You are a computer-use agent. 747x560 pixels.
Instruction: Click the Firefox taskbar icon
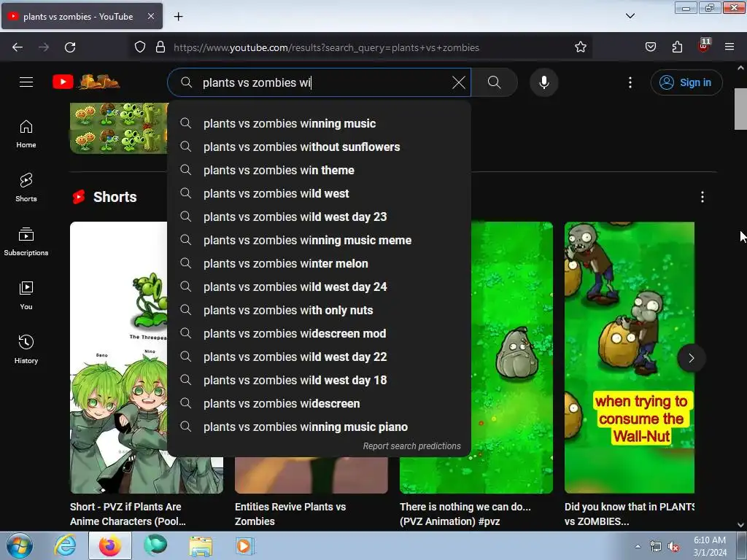point(110,545)
